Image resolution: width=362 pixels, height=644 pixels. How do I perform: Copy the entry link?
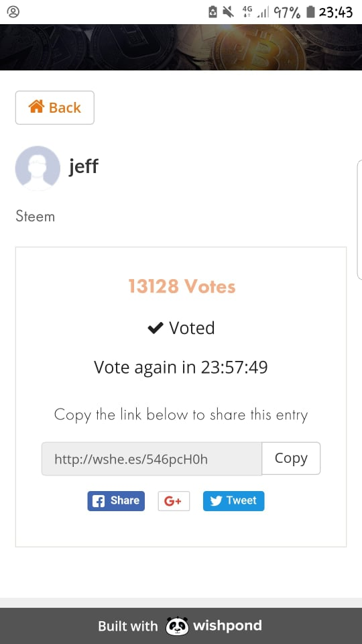tap(291, 458)
